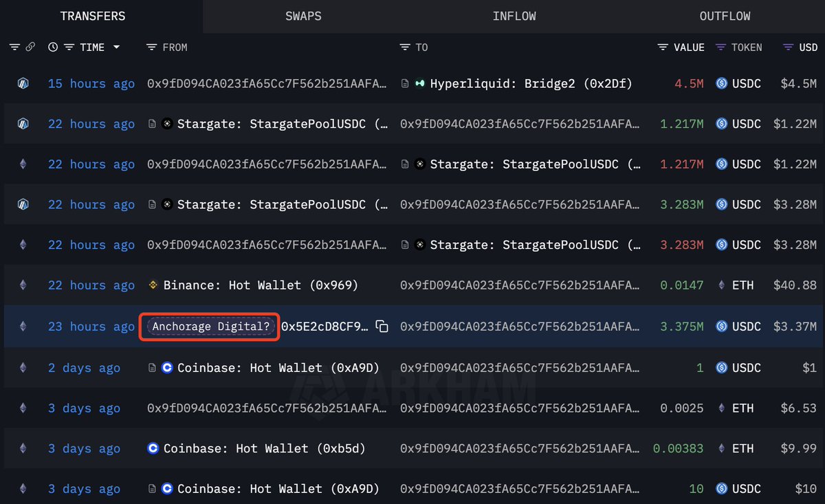Click the $6.53 USD amount
The width and height of the screenshot is (825, 504).
pos(798,408)
